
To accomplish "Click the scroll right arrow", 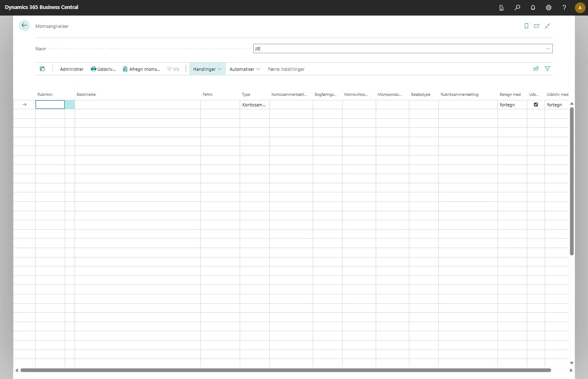I will [571, 370].
